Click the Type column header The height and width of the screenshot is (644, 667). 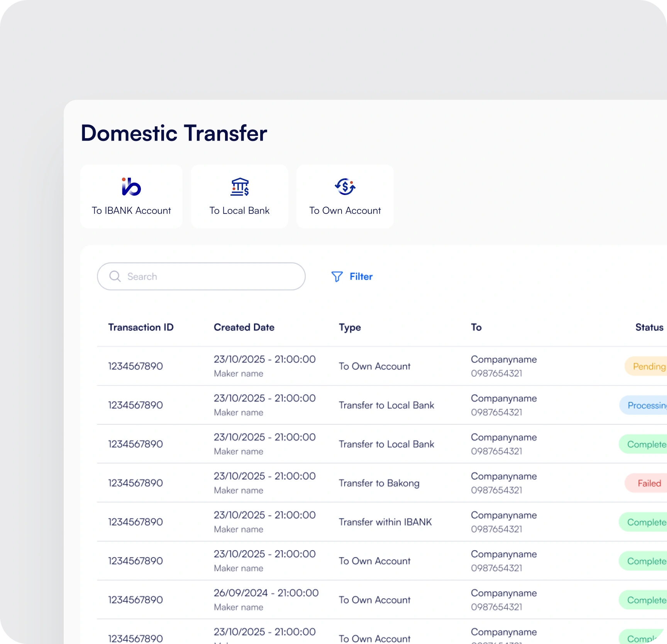tap(350, 327)
